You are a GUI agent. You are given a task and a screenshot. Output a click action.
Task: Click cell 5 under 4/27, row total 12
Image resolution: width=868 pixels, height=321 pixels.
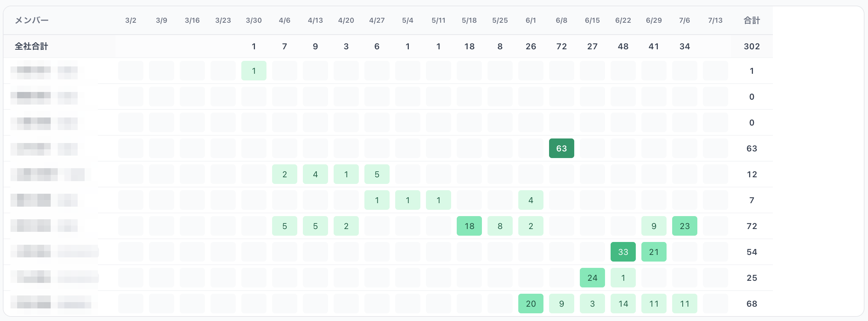(x=377, y=174)
